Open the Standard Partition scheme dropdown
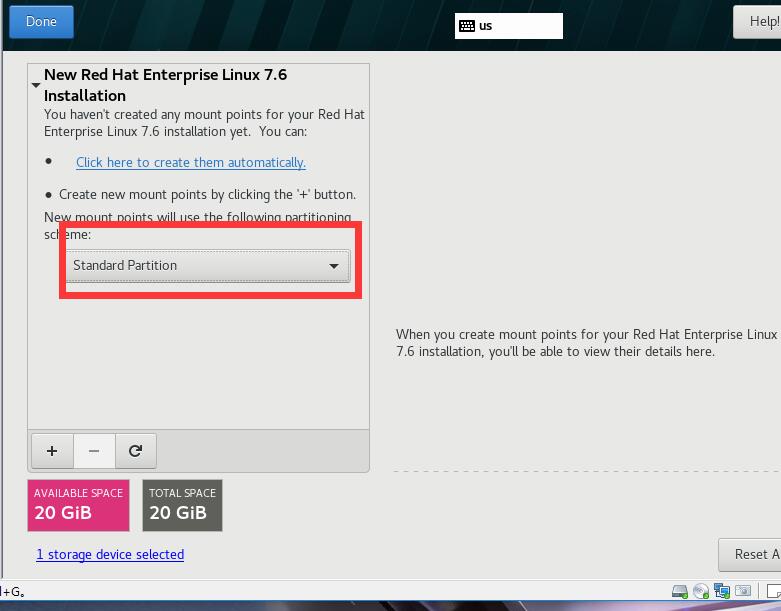The height and width of the screenshot is (611, 781). [x=208, y=265]
